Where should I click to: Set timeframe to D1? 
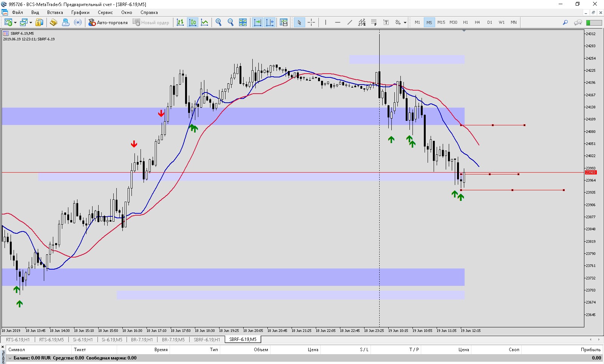click(x=490, y=23)
